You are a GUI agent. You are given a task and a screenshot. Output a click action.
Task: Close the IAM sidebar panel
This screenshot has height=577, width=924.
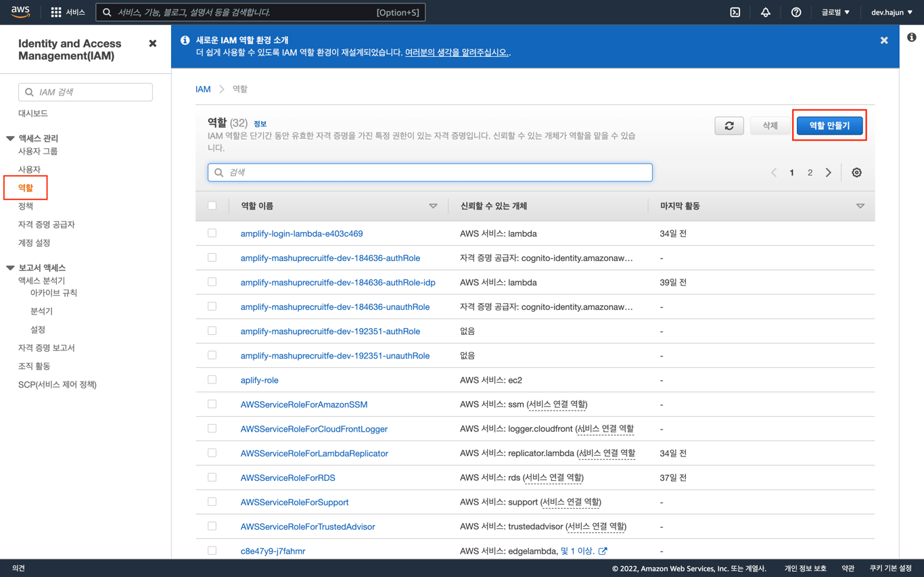[153, 43]
